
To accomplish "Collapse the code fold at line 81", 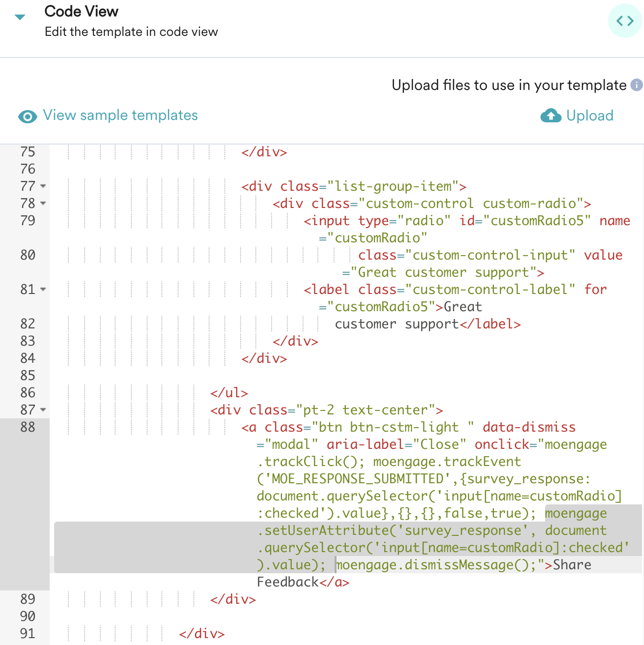I will tap(42, 291).
